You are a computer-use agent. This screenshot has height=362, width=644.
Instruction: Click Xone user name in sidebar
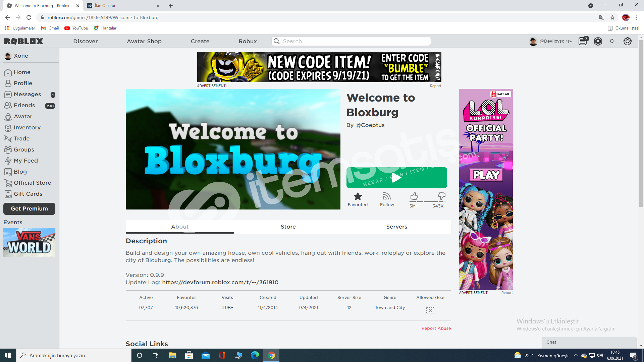pyautogui.click(x=21, y=56)
